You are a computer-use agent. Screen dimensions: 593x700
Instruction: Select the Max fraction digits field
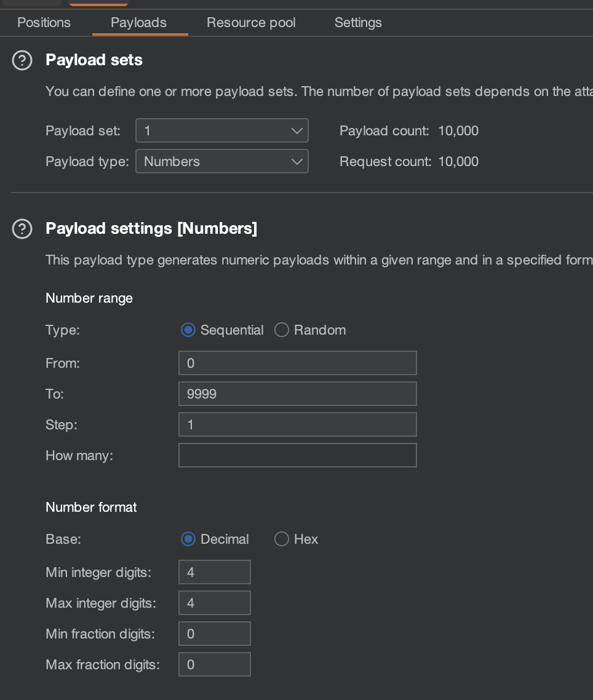coord(214,664)
